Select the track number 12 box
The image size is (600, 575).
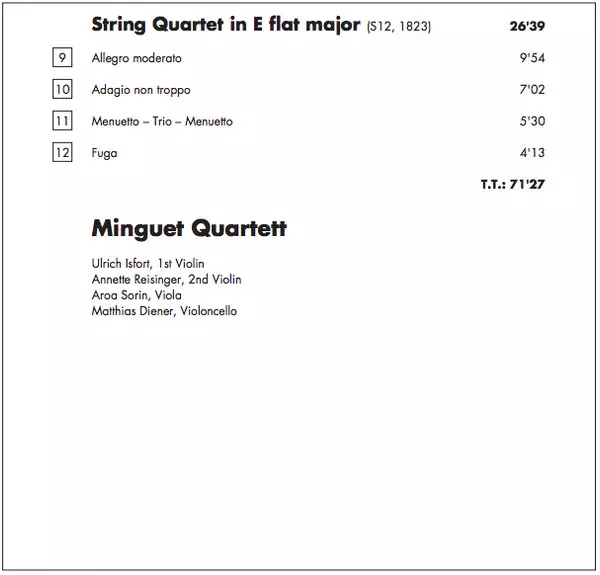pyautogui.click(x=62, y=153)
